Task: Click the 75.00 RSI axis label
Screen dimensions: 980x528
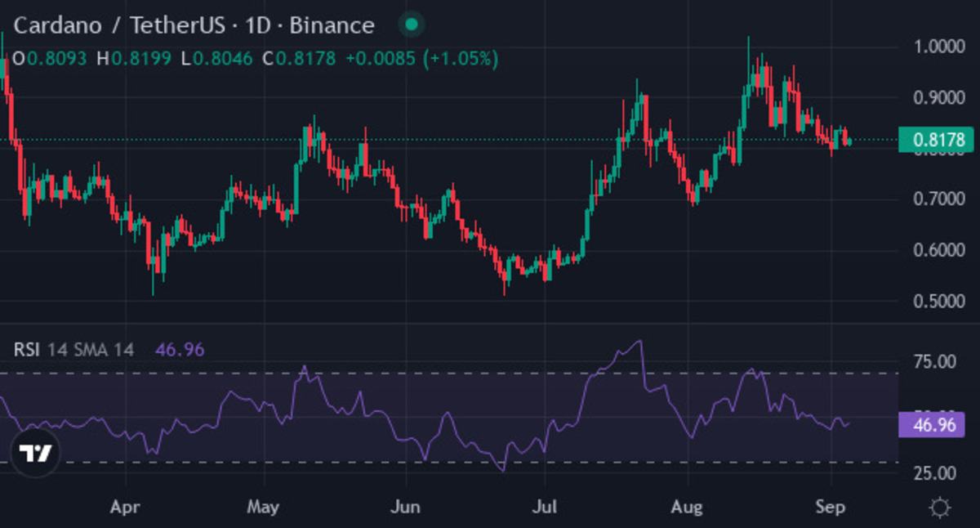Action: pyautogui.click(x=933, y=362)
